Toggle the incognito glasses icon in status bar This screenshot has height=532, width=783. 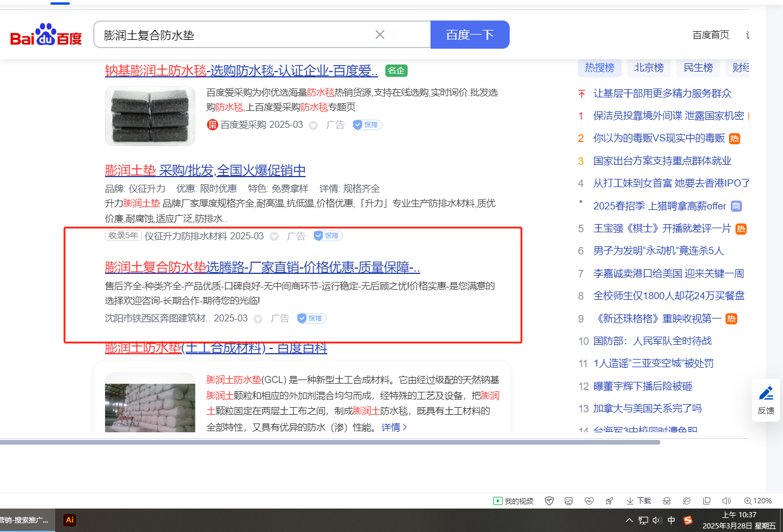(x=667, y=501)
